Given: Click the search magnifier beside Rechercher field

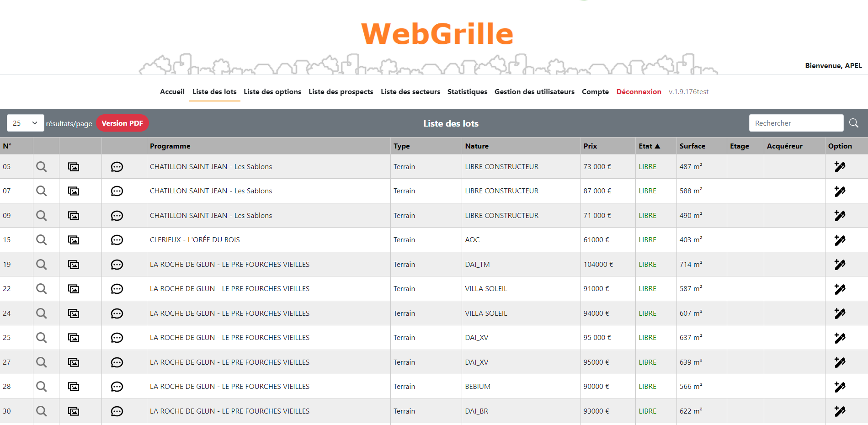Looking at the screenshot, I should coord(853,123).
